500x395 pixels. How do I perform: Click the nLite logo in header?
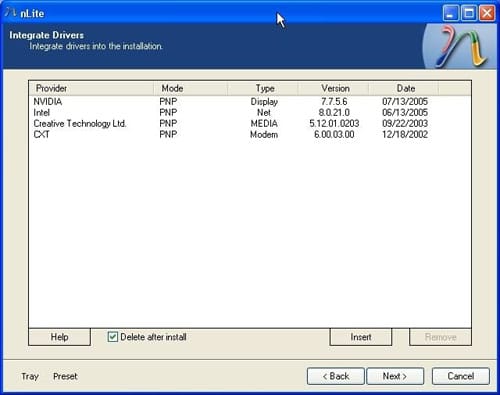461,46
